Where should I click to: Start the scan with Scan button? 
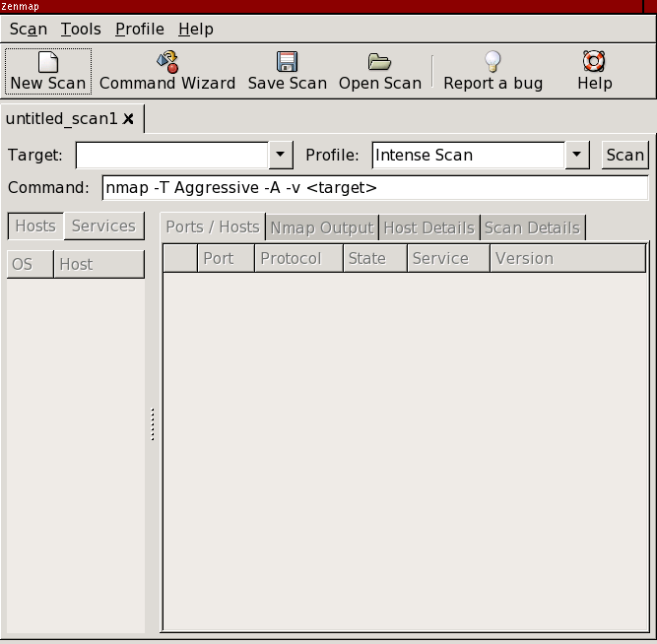(x=624, y=155)
